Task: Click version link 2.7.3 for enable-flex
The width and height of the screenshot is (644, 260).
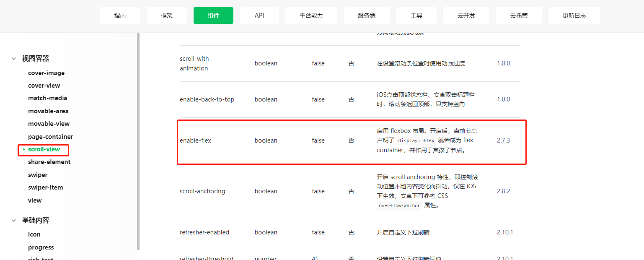Action: 504,140
